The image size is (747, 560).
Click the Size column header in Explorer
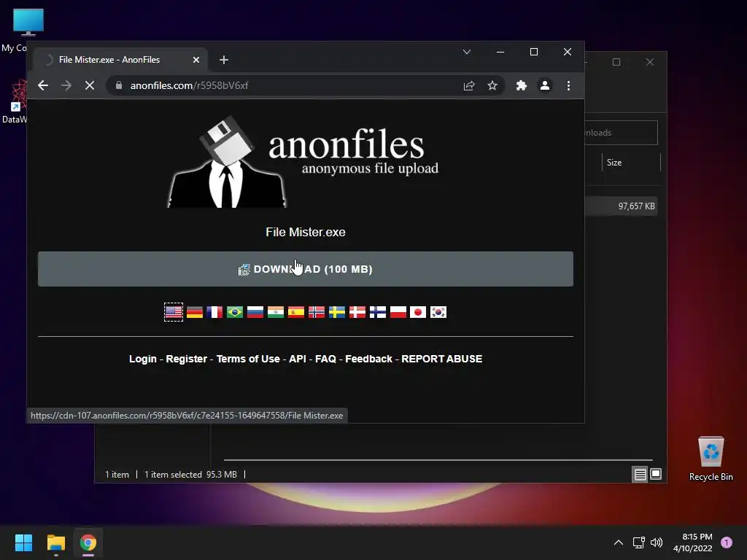pos(631,163)
